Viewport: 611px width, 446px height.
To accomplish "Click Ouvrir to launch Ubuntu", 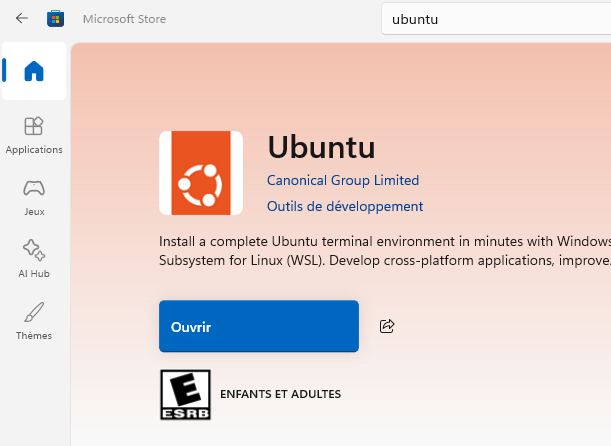I will tap(259, 326).
